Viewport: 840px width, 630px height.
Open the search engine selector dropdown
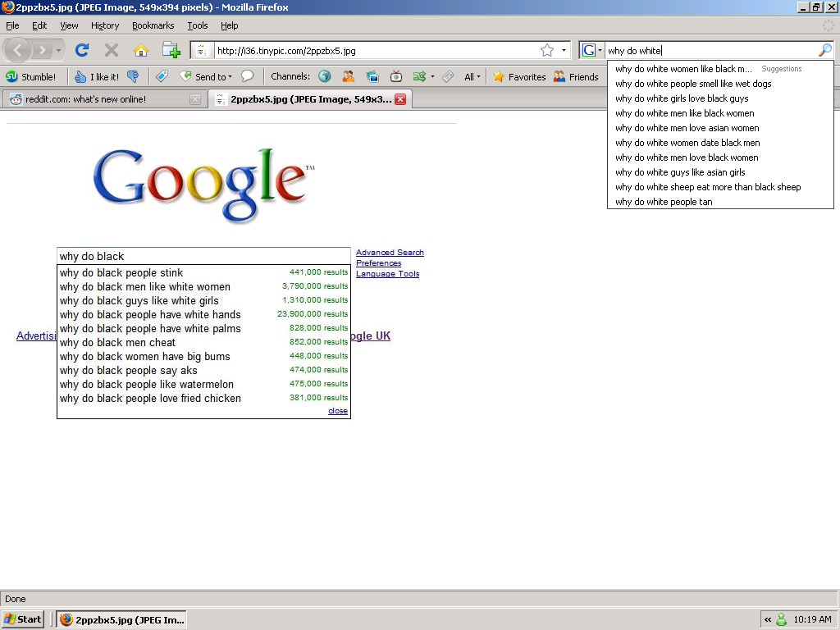pos(591,51)
